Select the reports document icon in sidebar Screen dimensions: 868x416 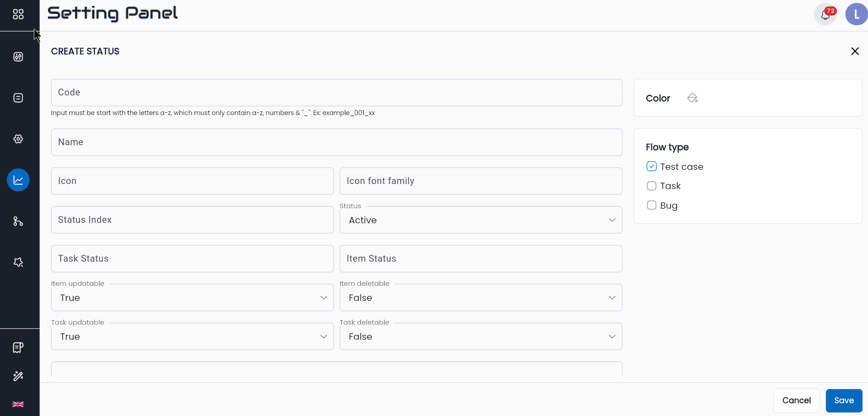(18, 97)
